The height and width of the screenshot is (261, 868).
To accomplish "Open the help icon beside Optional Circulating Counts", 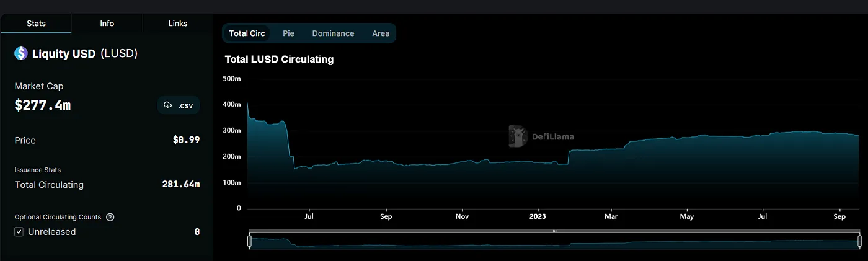I will point(110,218).
